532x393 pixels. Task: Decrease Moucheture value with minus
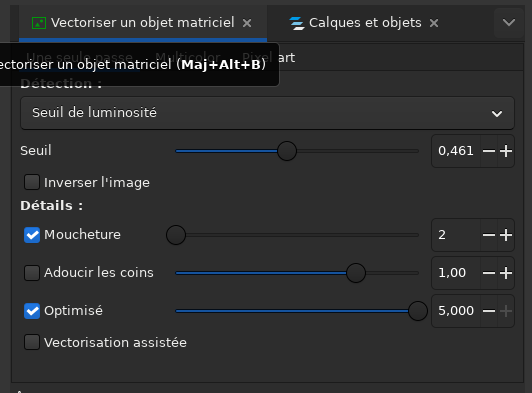489,235
